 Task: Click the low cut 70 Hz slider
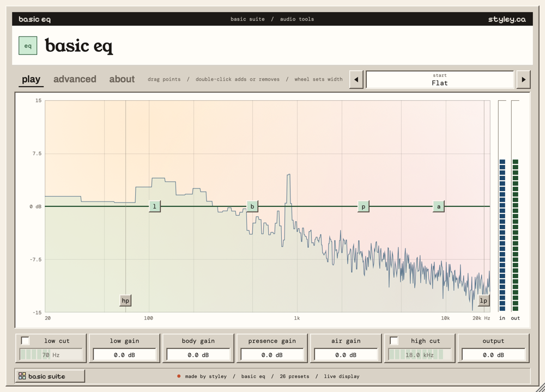(x=51, y=355)
